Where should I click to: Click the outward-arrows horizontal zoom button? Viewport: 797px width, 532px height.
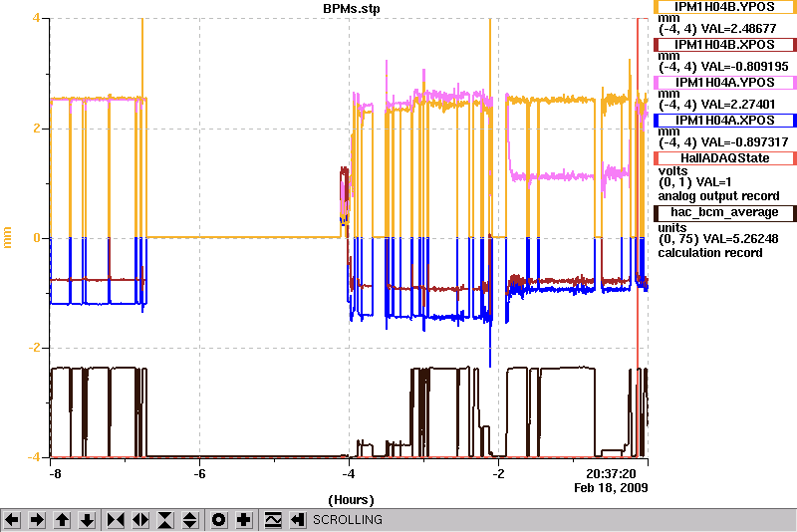click(x=140, y=520)
